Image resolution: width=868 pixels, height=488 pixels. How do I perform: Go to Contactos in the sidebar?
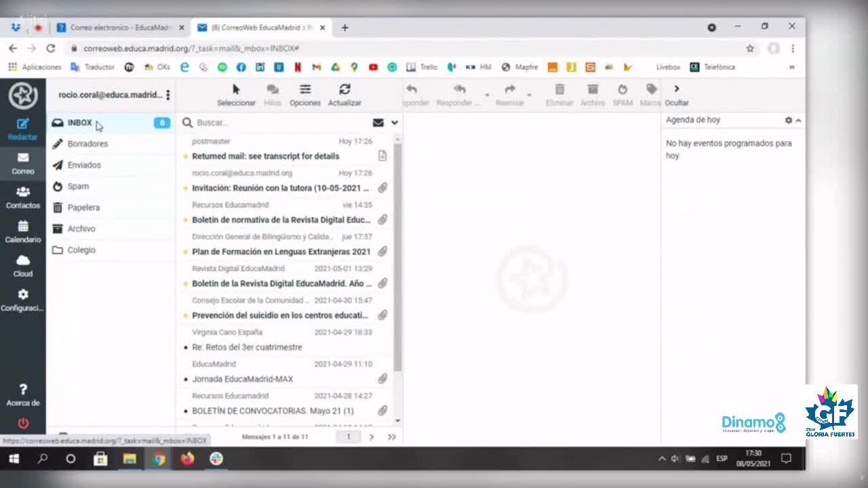[23, 198]
